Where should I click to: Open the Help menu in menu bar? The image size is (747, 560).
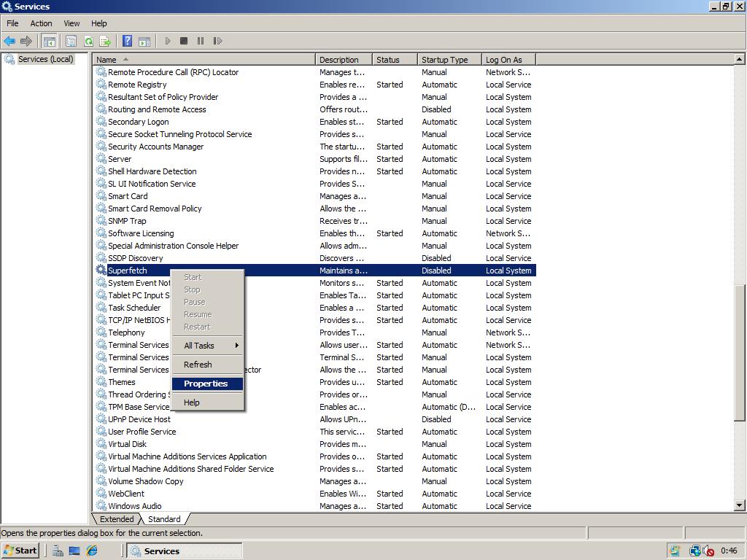(x=99, y=23)
